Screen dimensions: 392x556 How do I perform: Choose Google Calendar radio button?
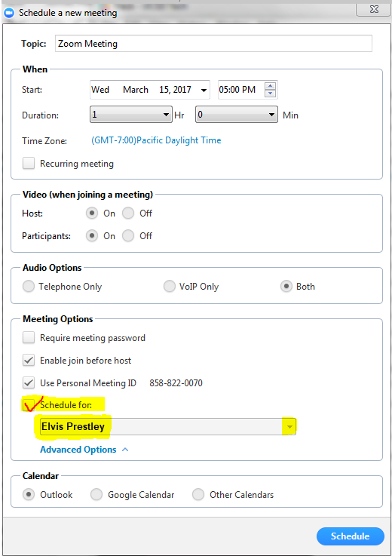[x=96, y=494]
